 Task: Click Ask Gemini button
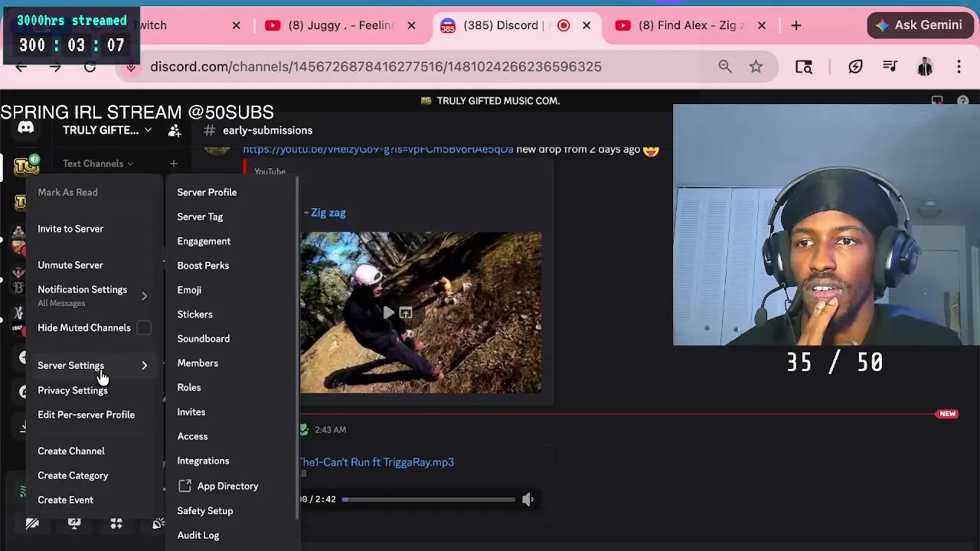coord(920,25)
